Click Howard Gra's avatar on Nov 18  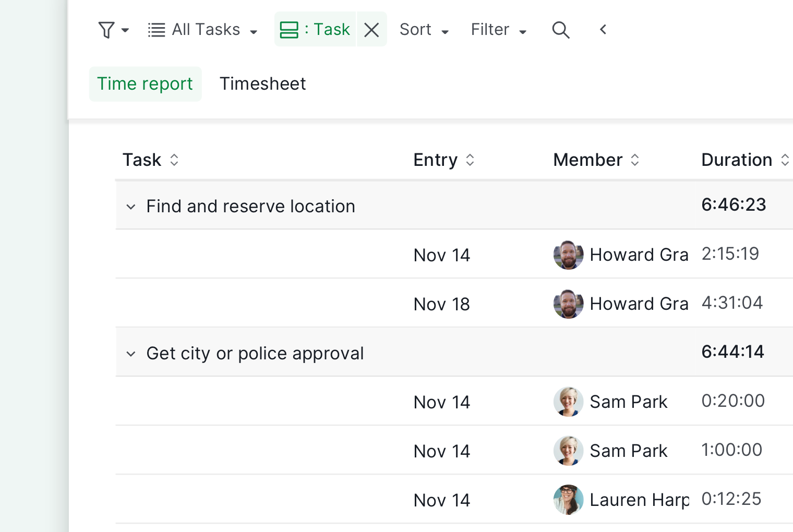point(568,304)
